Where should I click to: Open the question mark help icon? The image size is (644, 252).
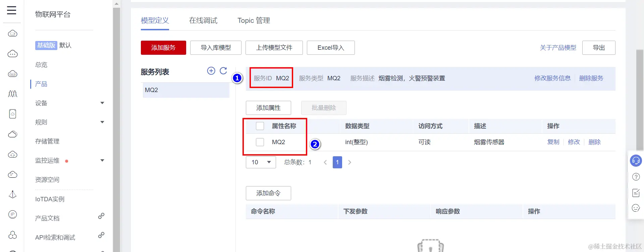tap(636, 177)
